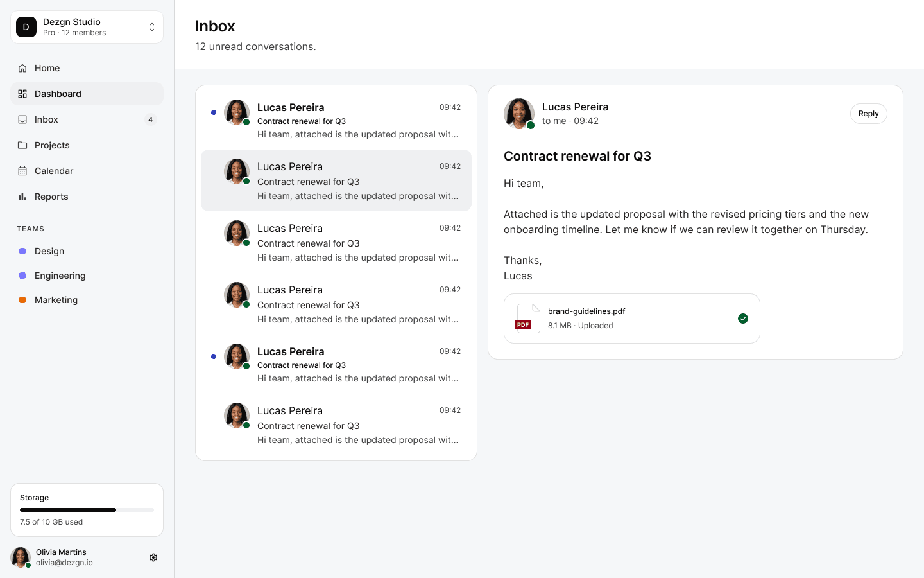Viewport: 924px width, 578px height.
Task: Click the message title 'Contract renewal for Q3' heading
Action: click(x=577, y=156)
